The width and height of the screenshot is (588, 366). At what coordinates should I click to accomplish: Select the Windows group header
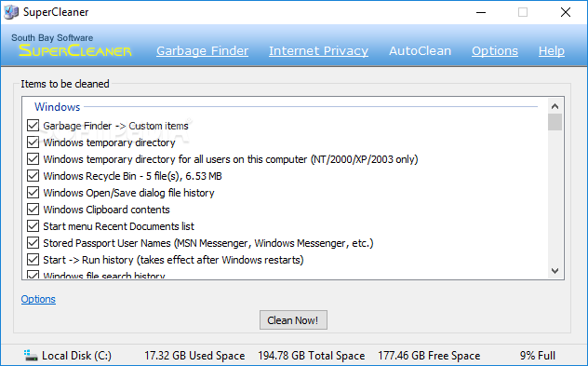58,107
